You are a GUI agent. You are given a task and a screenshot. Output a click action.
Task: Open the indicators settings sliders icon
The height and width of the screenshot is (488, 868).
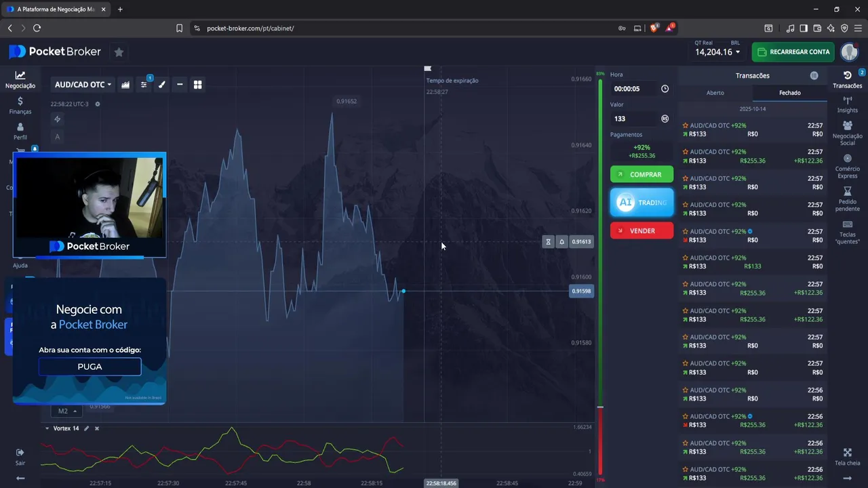coord(144,85)
